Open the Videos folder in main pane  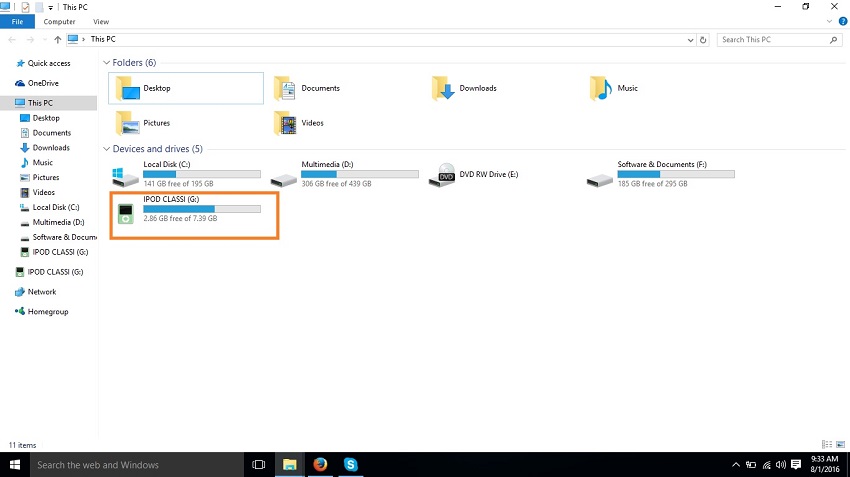(x=285, y=123)
